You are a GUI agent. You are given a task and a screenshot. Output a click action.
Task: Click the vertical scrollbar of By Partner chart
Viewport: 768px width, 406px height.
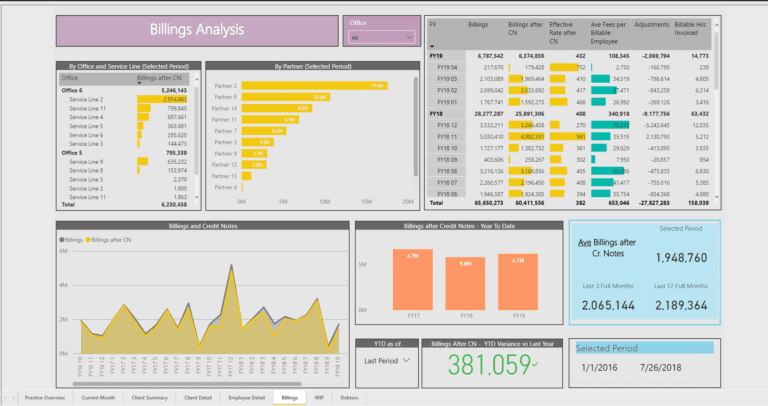coord(416,126)
